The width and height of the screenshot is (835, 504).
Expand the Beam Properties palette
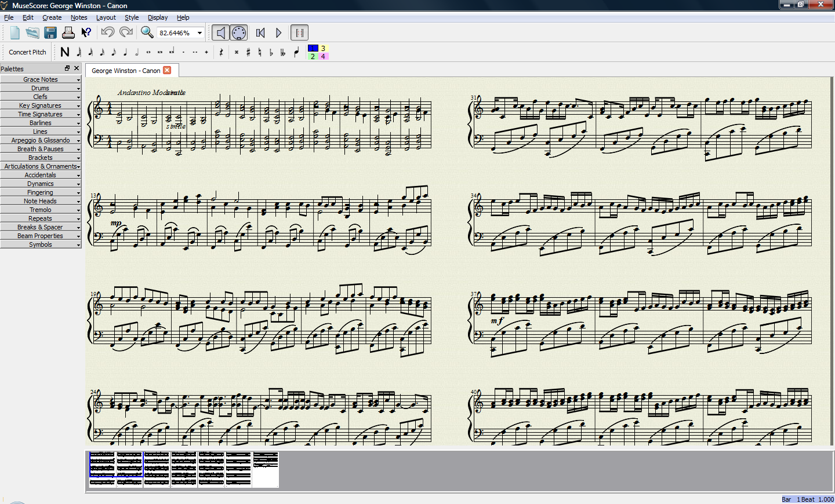tap(41, 236)
